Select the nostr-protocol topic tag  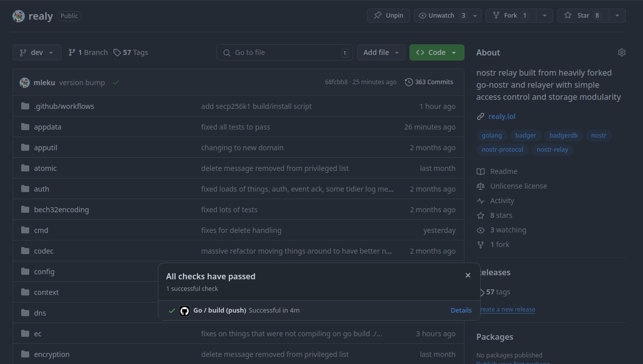point(502,150)
